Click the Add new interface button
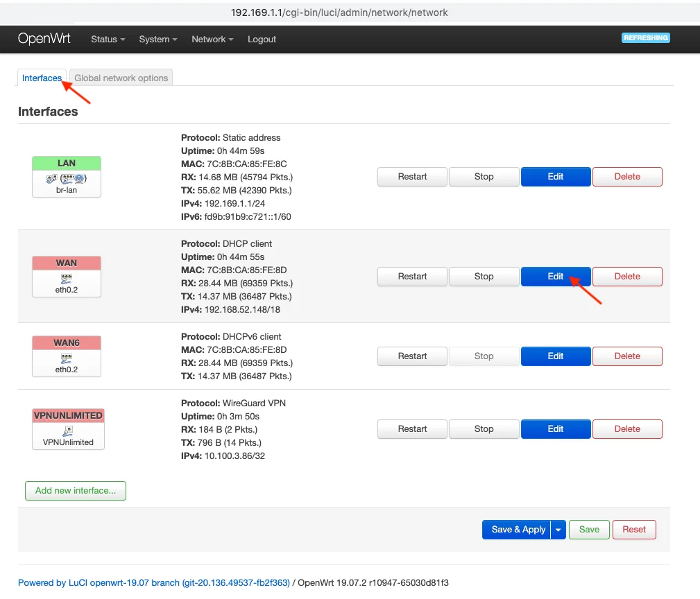This screenshot has width=700, height=599. [x=76, y=491]
